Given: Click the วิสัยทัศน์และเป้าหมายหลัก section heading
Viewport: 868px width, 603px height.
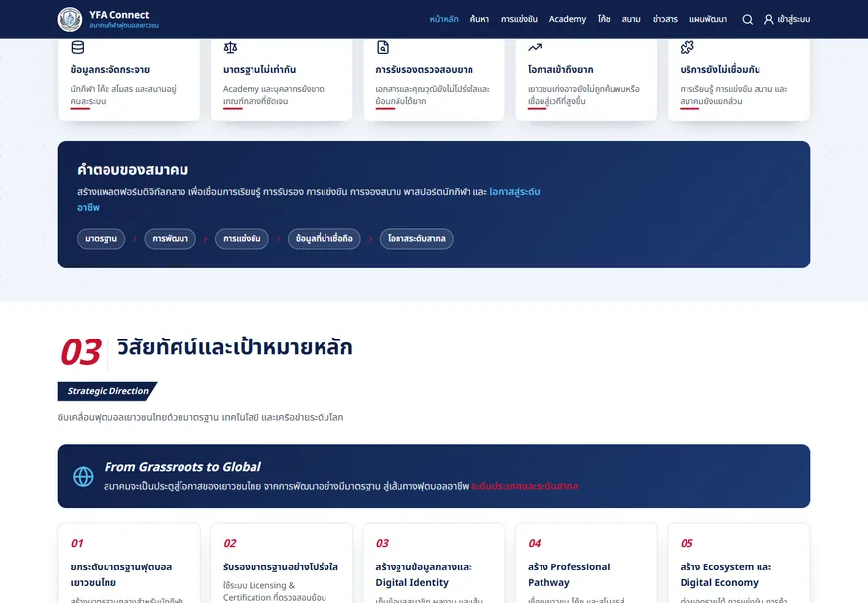Looking at the screenshot, I should click(x=235, y=347).
